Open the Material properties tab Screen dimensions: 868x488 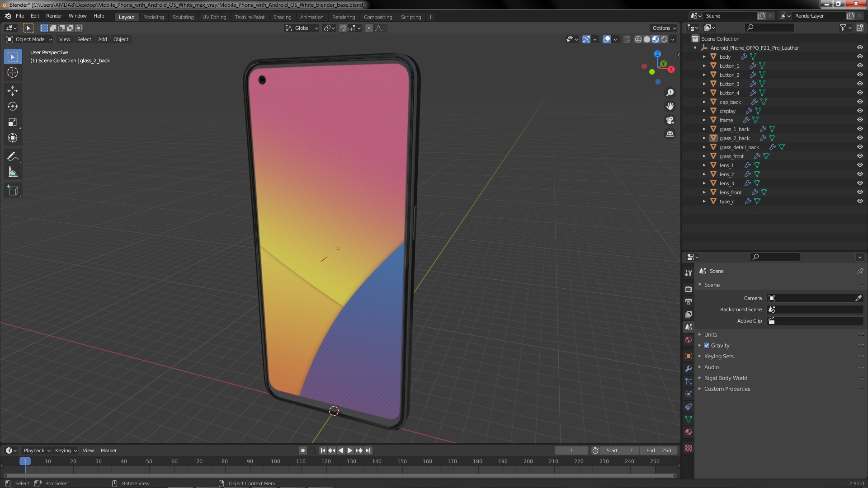[689, 432]
